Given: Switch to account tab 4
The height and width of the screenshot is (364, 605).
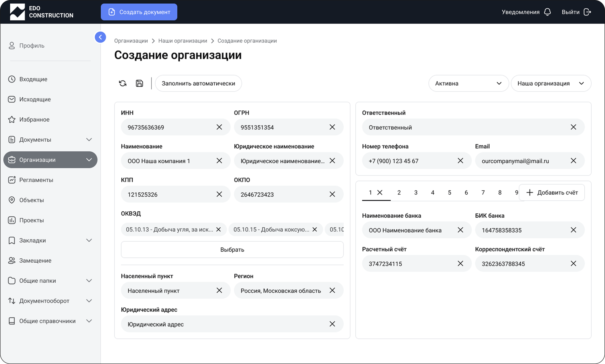Looking at the screenshot, I should coord(433,193).
